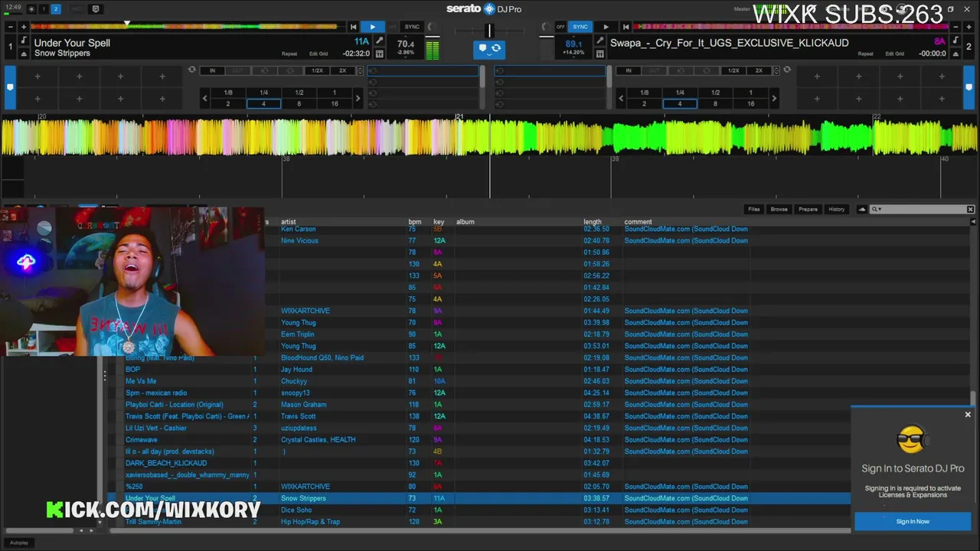This screenshot has width=980, height=551.
Task: Zoom out deck 2 waveform with minus button
Action: 956,27
